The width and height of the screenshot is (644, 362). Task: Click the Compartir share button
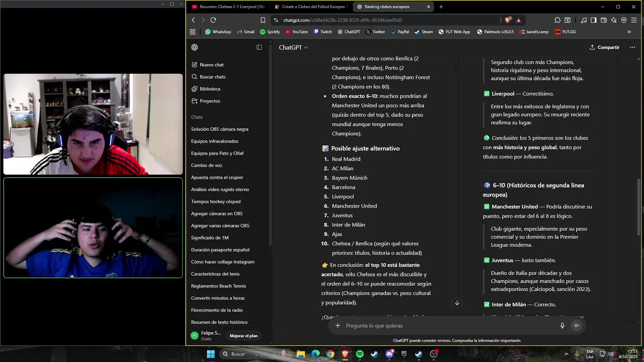point(605,47)
